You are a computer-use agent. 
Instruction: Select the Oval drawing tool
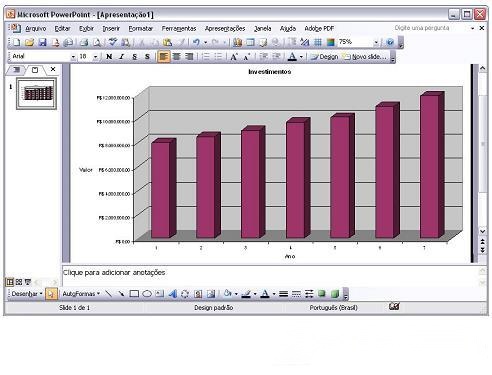tap(147, 294)
